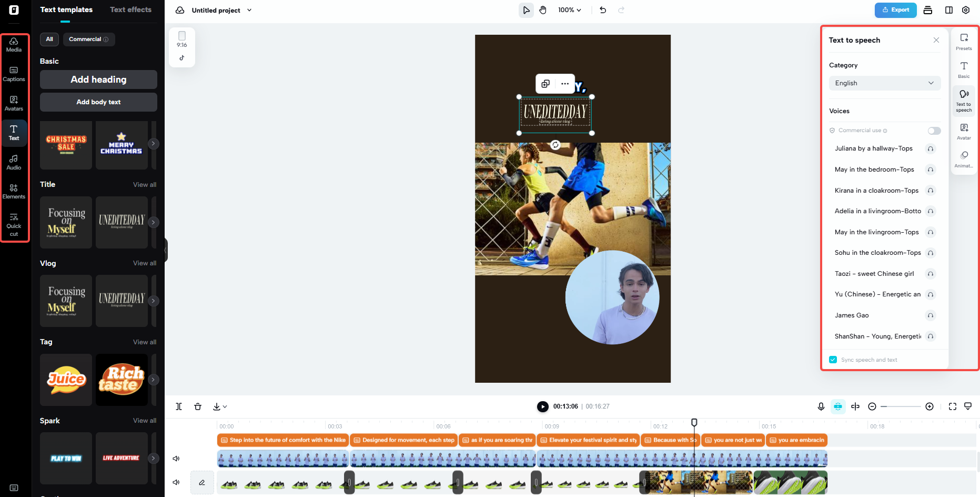Viewport: 980px width, 497px height.
Task: Click the Export button
Action: click(x=895, y=10)
